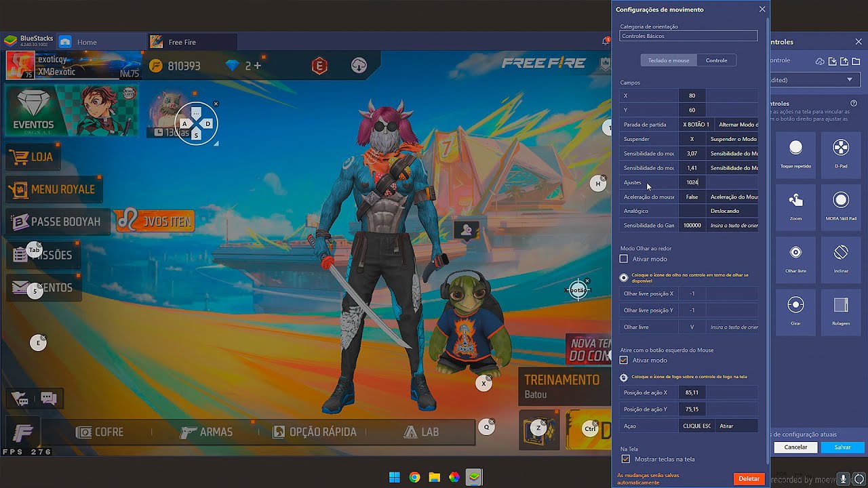Click the cloud download icon in controls panel

(820, 62)
